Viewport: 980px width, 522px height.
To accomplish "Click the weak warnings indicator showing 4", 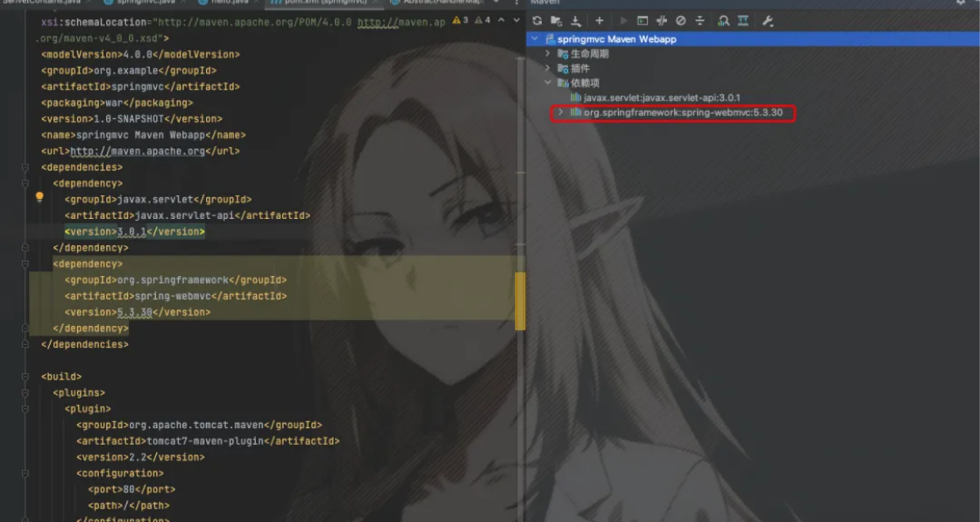I will tap(482, 20).
